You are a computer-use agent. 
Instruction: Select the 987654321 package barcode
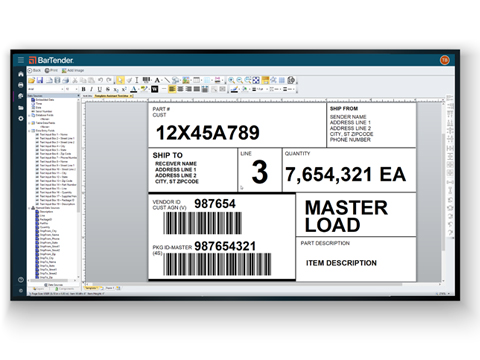click(x=217, y=264)
